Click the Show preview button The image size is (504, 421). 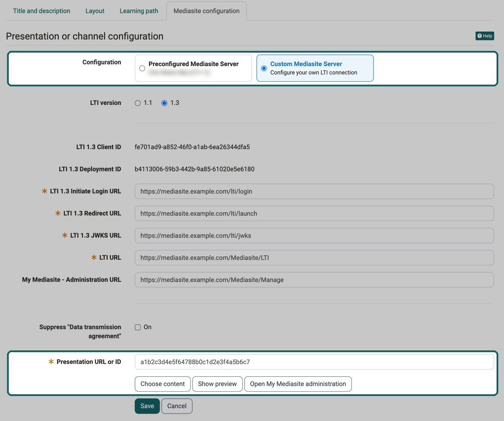[x=217, y=384]
